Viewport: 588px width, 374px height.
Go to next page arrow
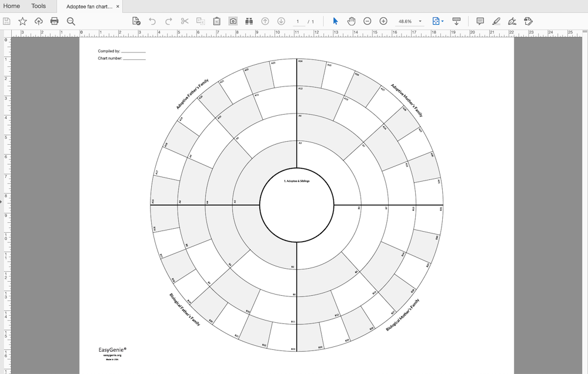click(281, 21)
